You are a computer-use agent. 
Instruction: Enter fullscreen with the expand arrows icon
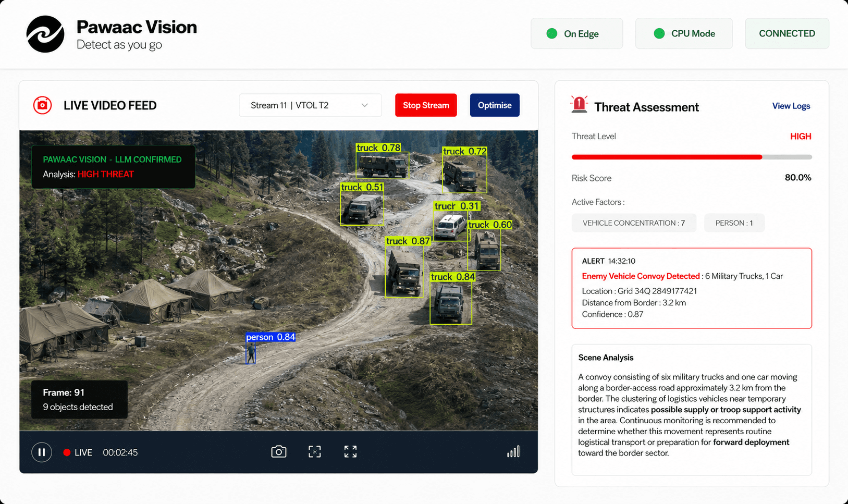click(350, 451)
